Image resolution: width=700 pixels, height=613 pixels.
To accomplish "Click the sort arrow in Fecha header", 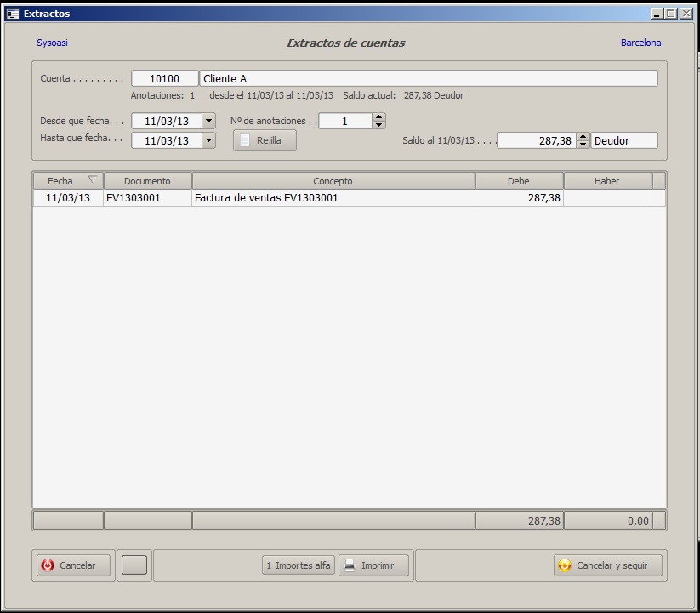I will (x=93, y=179).
